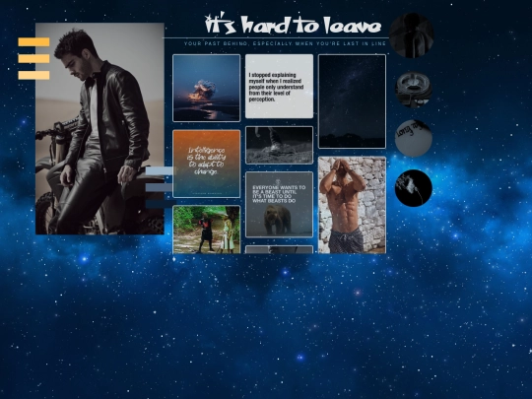Click the middle orange bar tab
Screen dimensions: 532x399
click(x=33, y=59)
